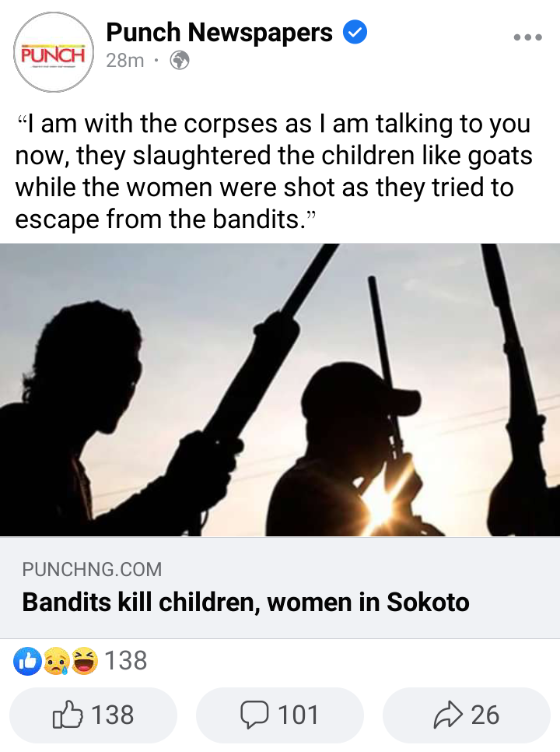Click the public globe audience icon
The width and height of the screenshot is (560, 752).
[180, 61]
